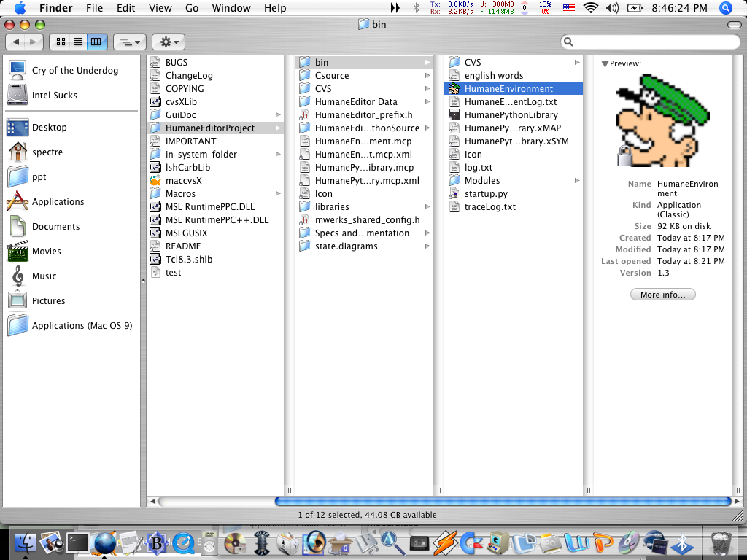Viewport: 747px width, 560px height.
Task: Open the Toast toaster icon in the Dock
Action: [x=287, y=543]
